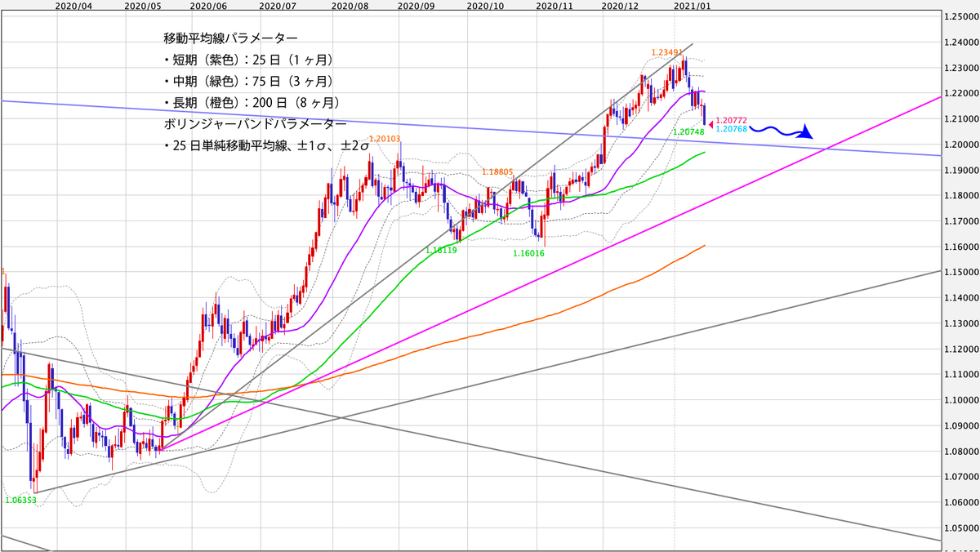Click the pink current price marker triangle

tap(710, 123)
